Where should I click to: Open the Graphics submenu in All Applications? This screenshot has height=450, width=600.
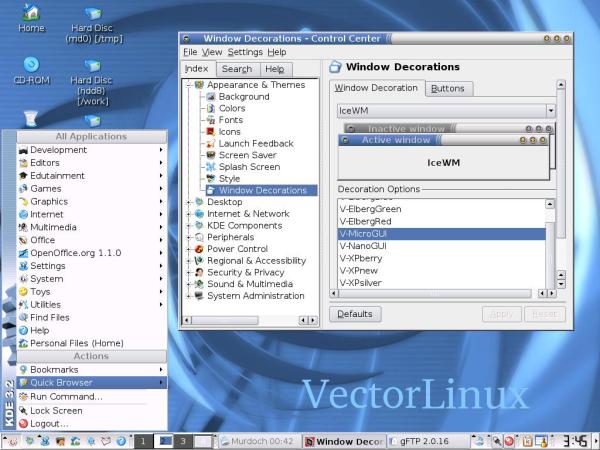tap(92, 202)
